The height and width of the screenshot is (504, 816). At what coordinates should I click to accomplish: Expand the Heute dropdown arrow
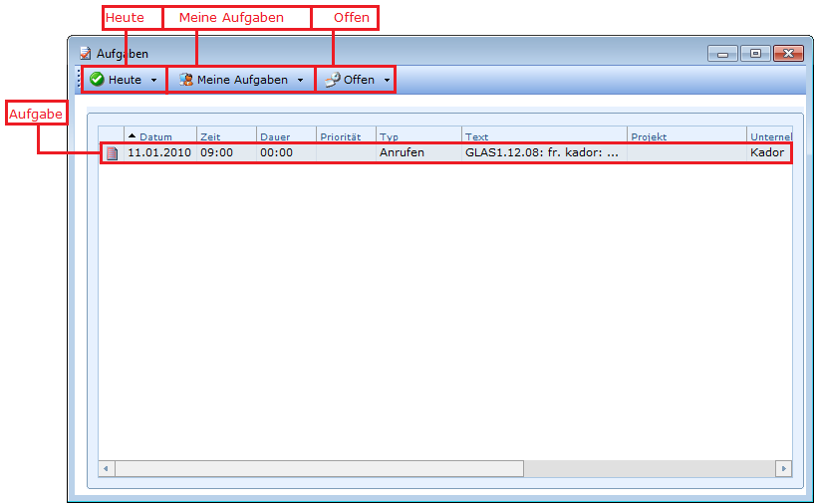click(x=153, y=80)
